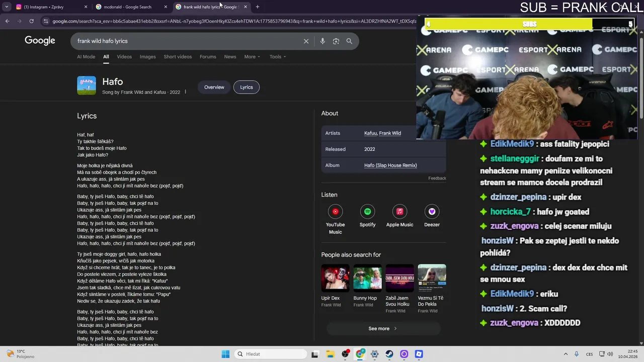Click the Lyrics chip button
This screenshot has width=644, height=362.
pos(247,87)
